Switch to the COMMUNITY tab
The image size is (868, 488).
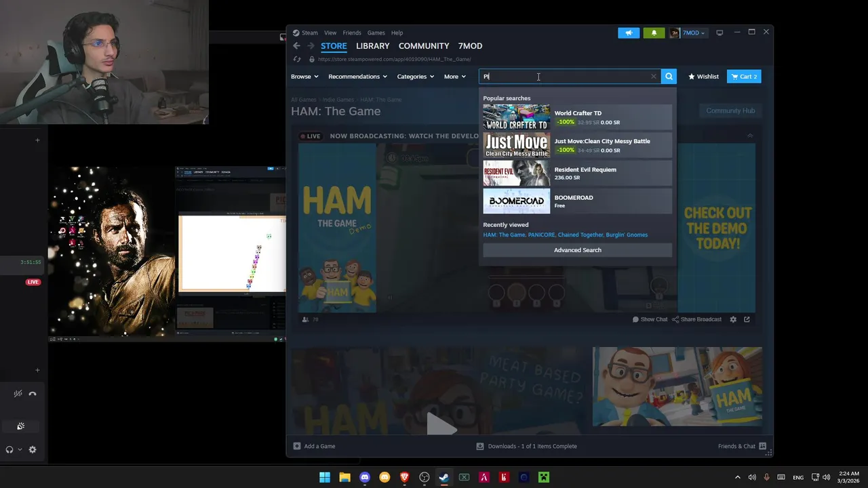tap(424, 46)
